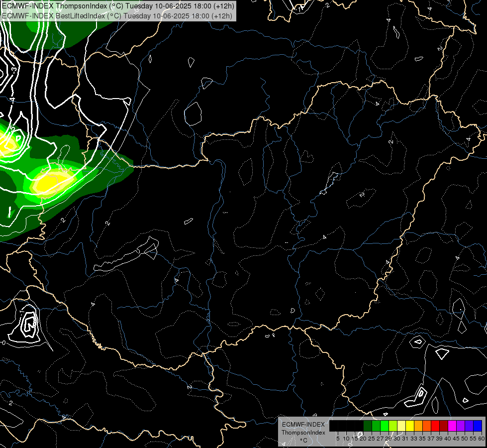This screenshot has height=448, width=487.
Task: Click the violet 50-55 legend swatch
Action: point(469,426)
